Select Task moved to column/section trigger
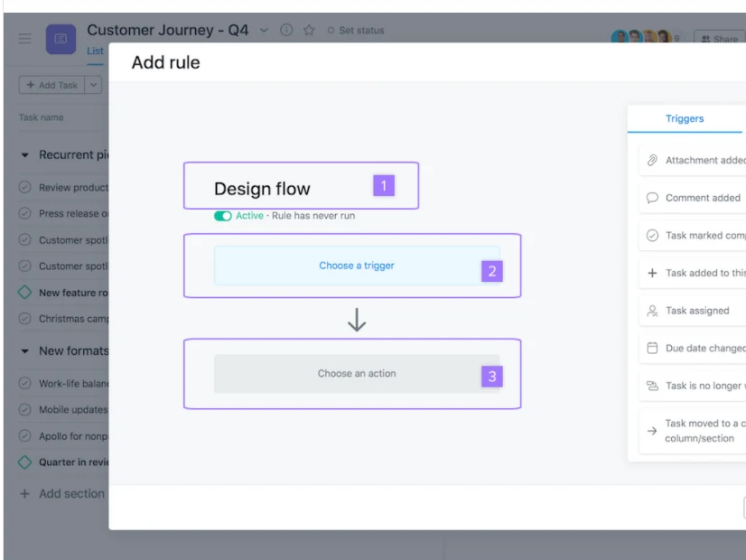 [692, 431]
